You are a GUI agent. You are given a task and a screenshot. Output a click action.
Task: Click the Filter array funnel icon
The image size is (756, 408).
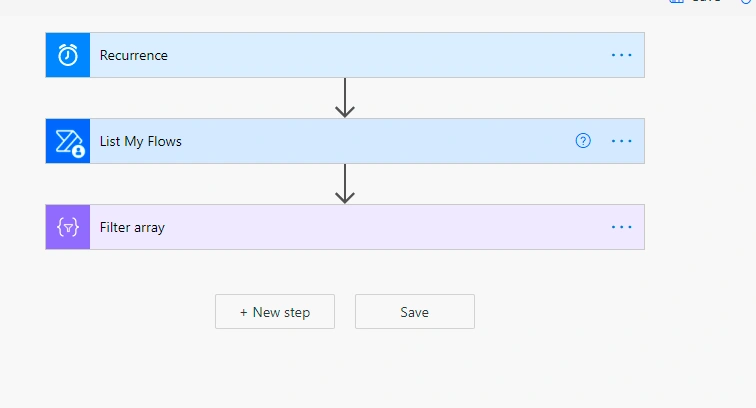(x=68, y=227)
